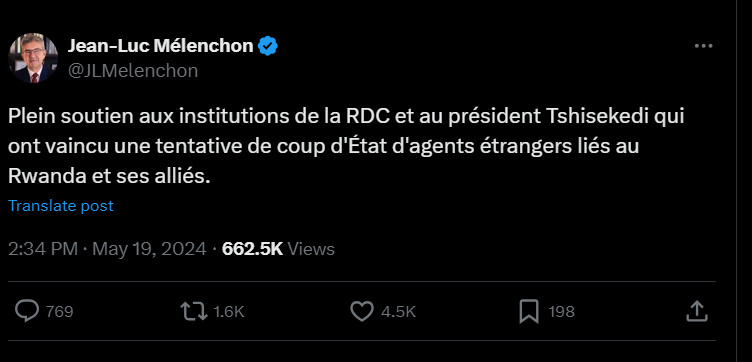Image resolution: width=752 pixels, height=362 pixels.
Task: Click the reply speech bubble icon
Action: pos(26,311)
